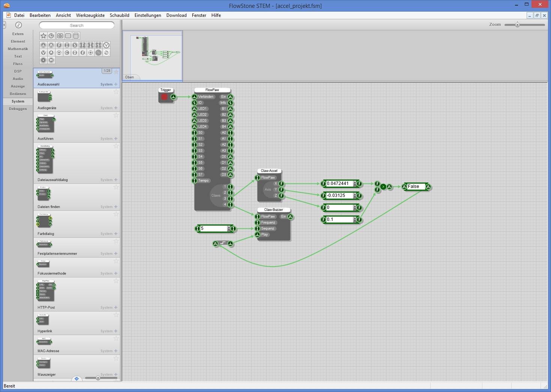Open the Einstellungen menu
Viewport: 551px width, 392px height.
pyautogui.click(x=148, y=15)
